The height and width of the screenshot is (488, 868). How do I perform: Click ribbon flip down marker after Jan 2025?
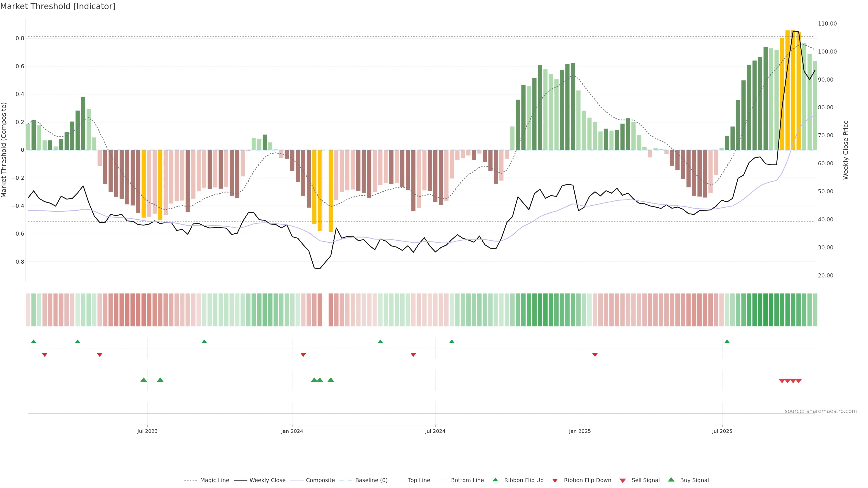point(595,355)
